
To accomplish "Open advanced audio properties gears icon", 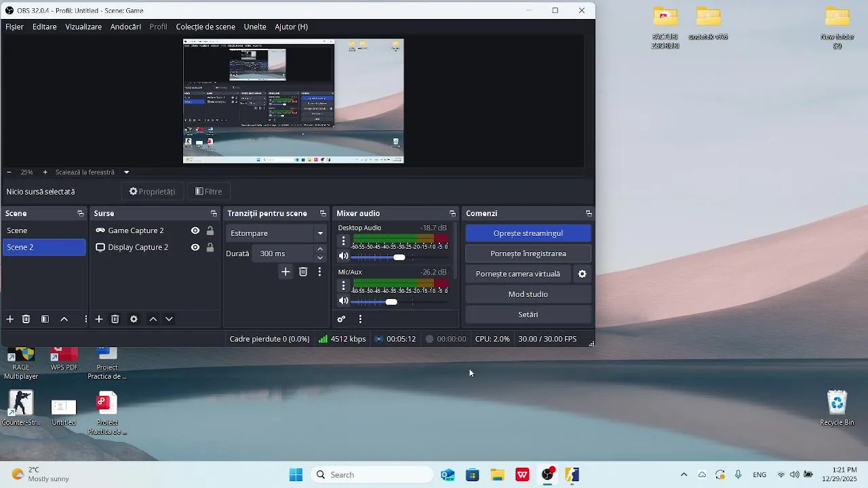I will [x=341, y=319].
